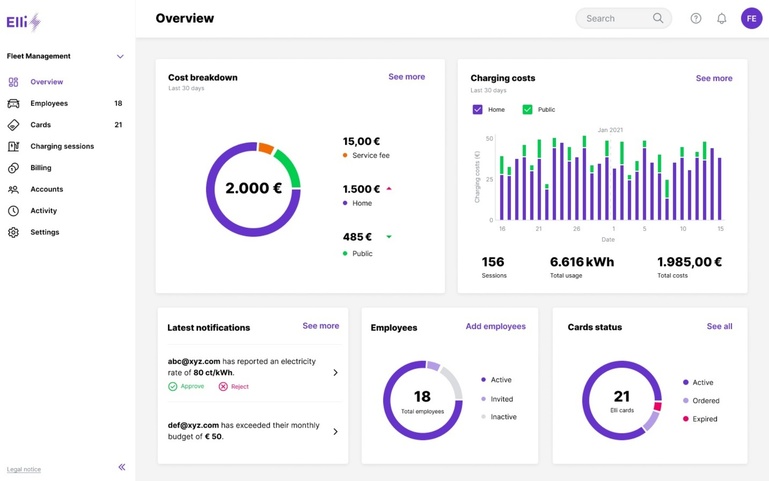Screen dimensions: 769x481
Task: Open the help question mark icon
Action: (x=696, y=18)
